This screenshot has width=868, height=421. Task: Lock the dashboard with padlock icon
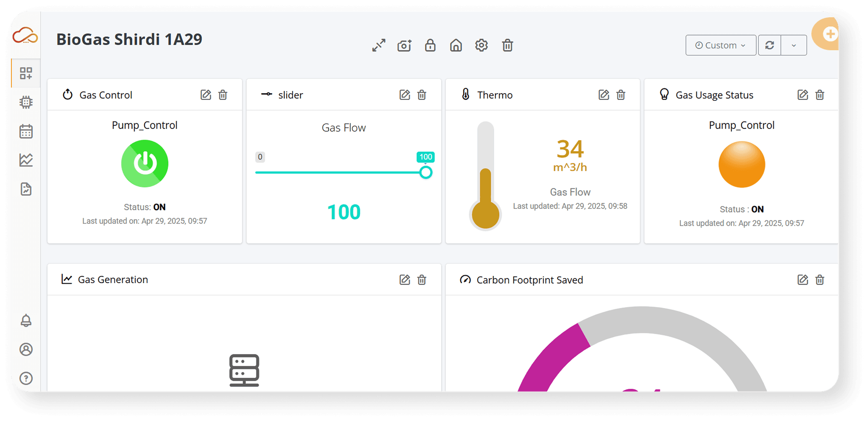point(430,45)
